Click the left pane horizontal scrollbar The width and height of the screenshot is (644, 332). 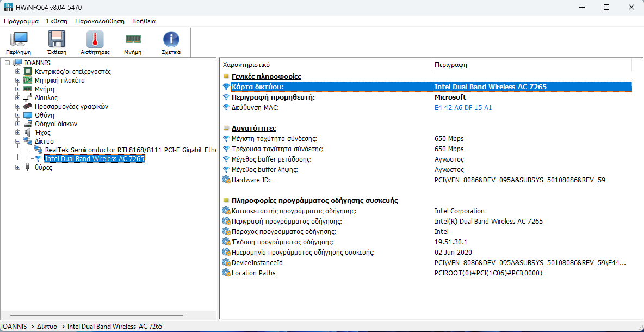point(97,315)
